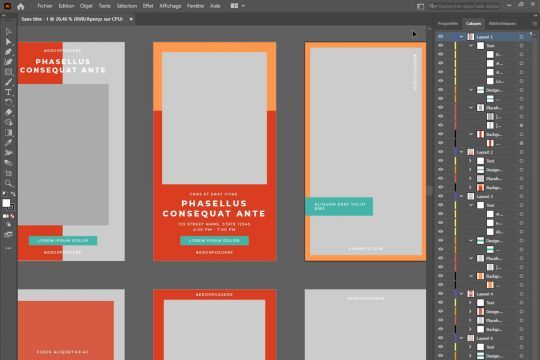Select the Type tool

[x=8, y=92]
